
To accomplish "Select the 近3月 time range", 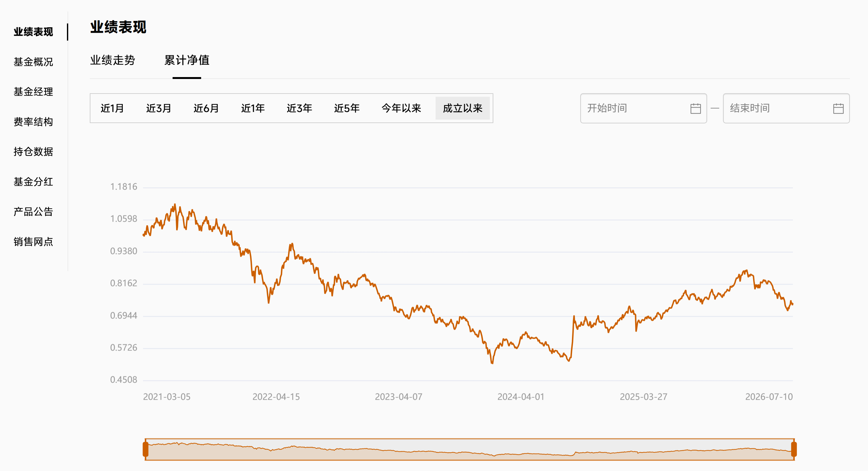I will 159,108.
